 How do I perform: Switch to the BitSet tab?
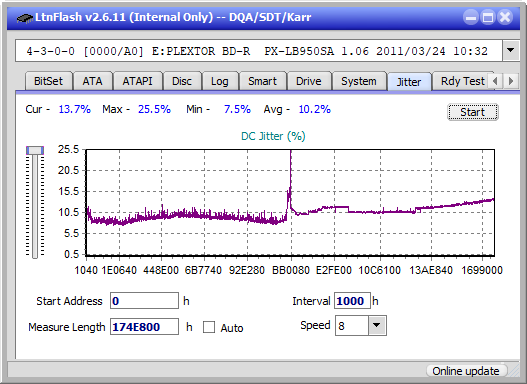pyautogui.click(x=48, y=81)
